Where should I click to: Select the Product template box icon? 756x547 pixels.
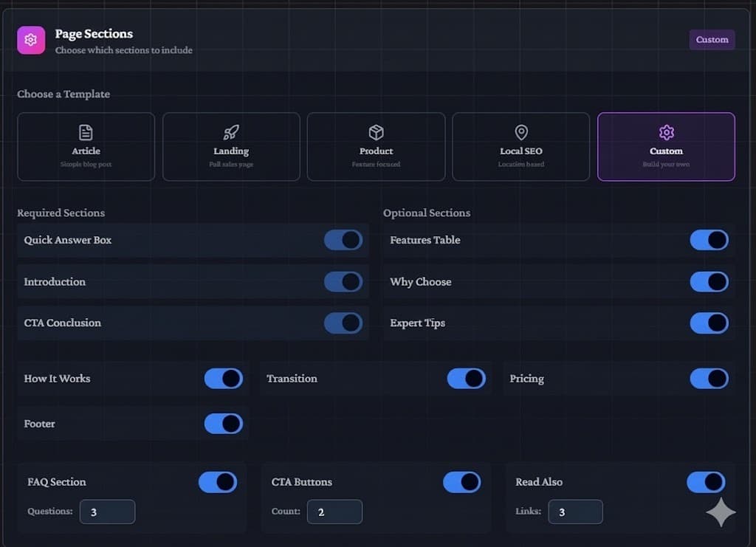(376, 132)
